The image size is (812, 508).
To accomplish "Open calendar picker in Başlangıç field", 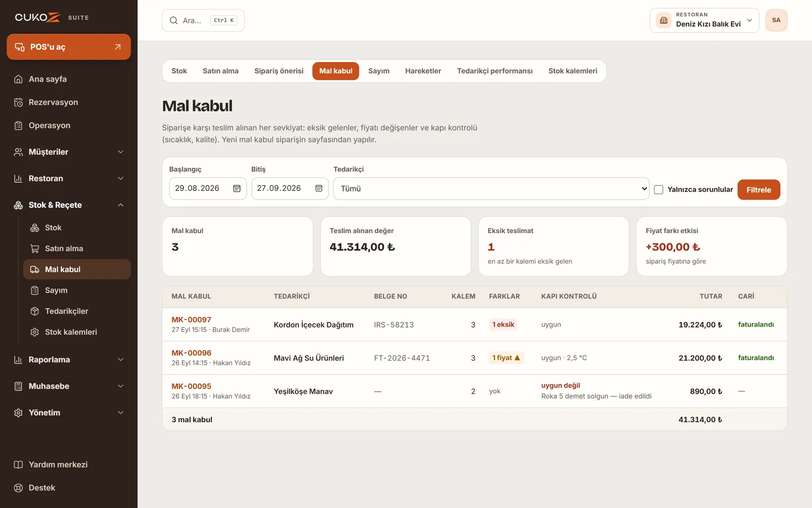I will 236,188.
